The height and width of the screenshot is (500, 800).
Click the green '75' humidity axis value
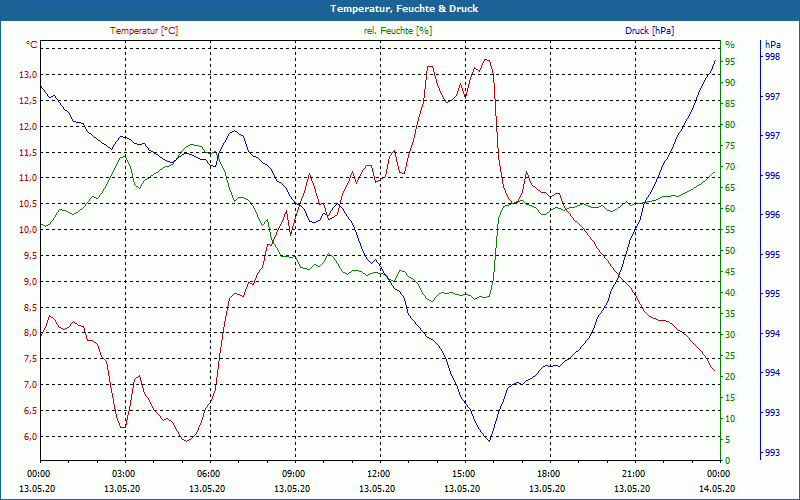click(730, 146)
